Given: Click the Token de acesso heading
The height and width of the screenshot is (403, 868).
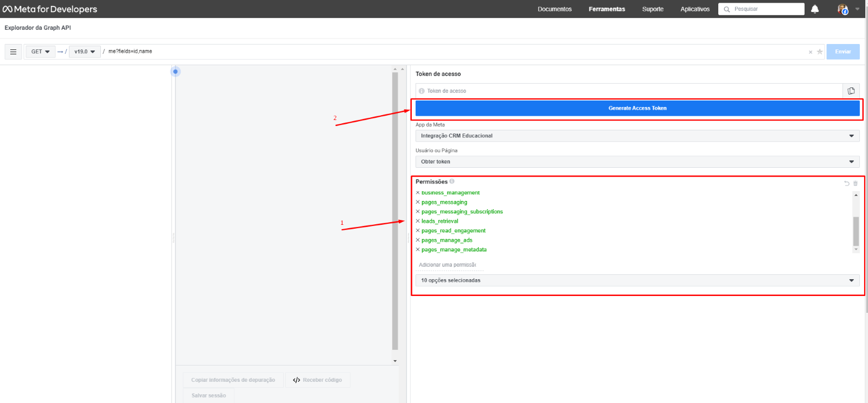Looking at the screenshot, I should pos(438,74).
